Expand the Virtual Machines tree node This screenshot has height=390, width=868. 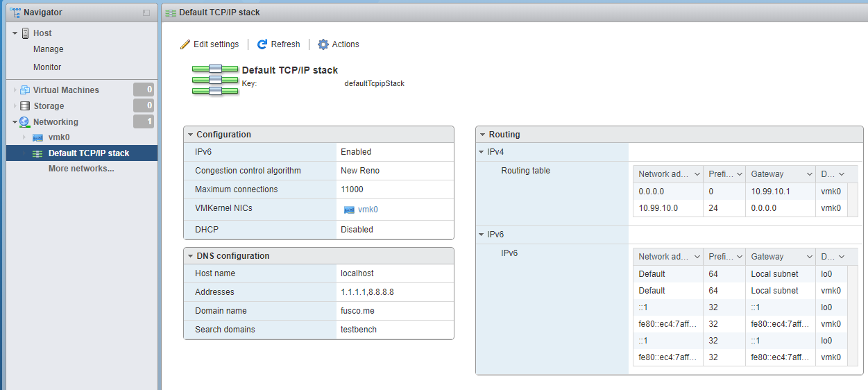(x=15, y=90)
